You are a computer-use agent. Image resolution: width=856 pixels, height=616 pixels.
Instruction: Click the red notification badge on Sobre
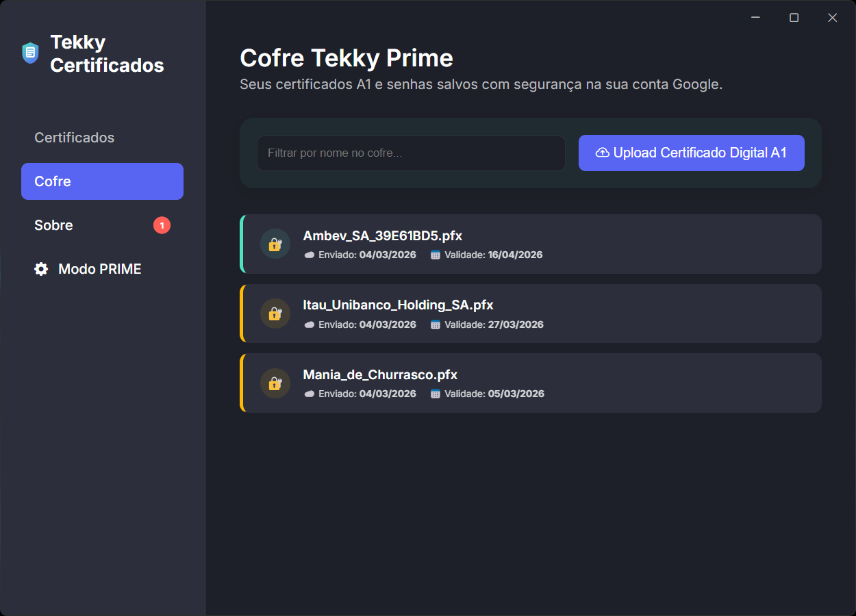coord(162,225)
